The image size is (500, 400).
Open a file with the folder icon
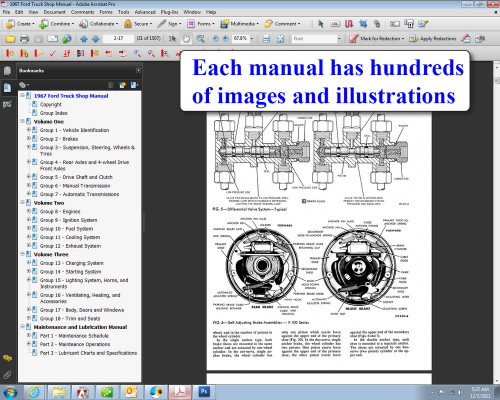tap(10, 39)
